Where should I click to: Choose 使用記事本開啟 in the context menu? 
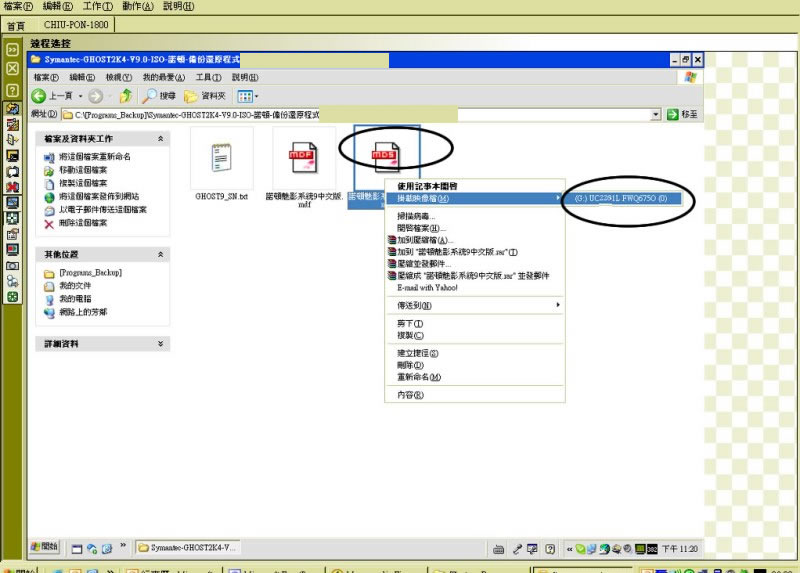coord(474,186)
